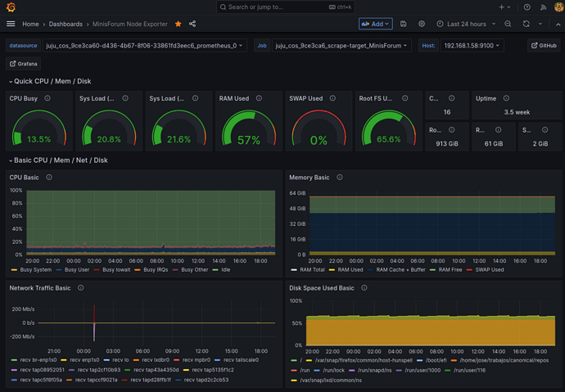
Task: Open the help question-mark icon
Action: pos(527,7)
